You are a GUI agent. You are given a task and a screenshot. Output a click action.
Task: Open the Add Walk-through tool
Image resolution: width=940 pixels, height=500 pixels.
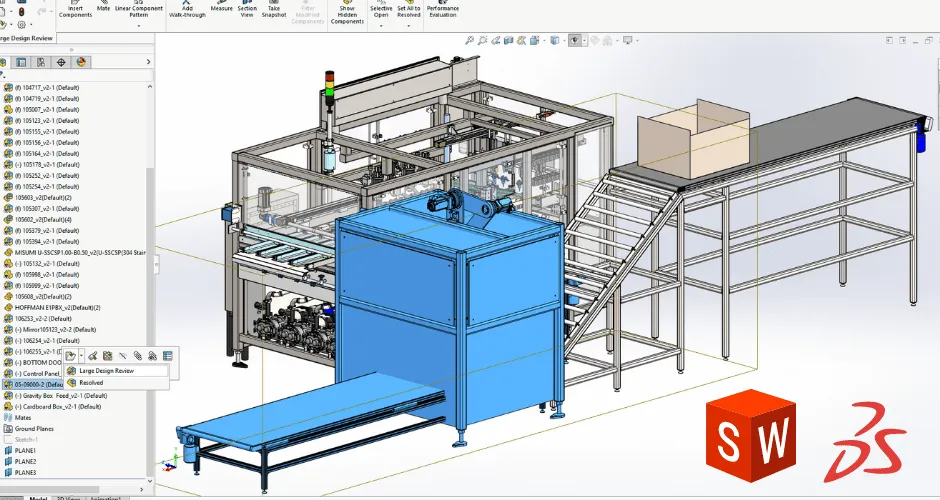[187, 11]
